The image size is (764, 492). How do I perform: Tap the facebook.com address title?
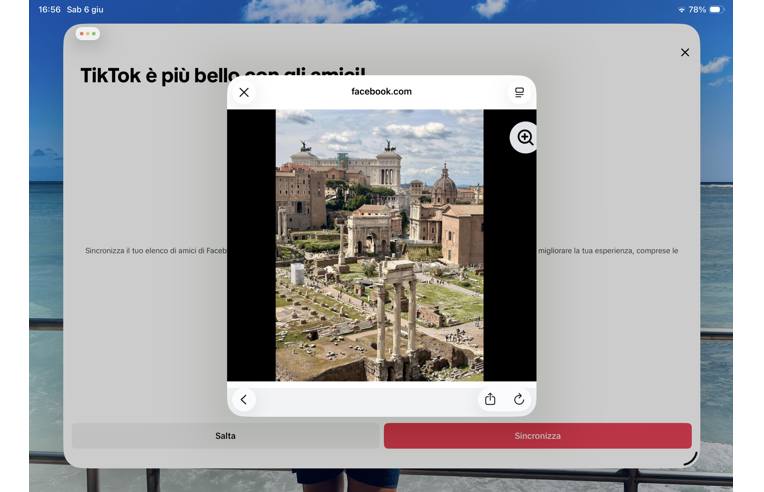click(x=382, y=92)
